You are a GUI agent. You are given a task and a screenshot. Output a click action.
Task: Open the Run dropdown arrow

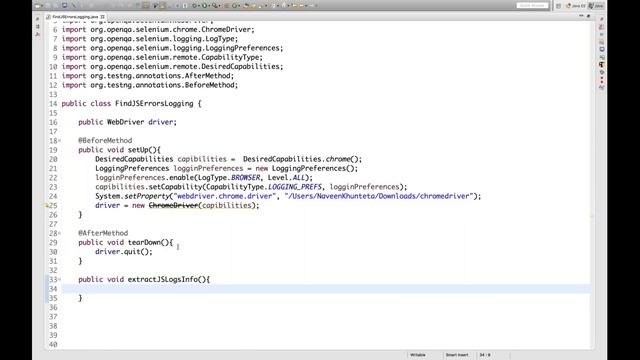click(209, 6)
